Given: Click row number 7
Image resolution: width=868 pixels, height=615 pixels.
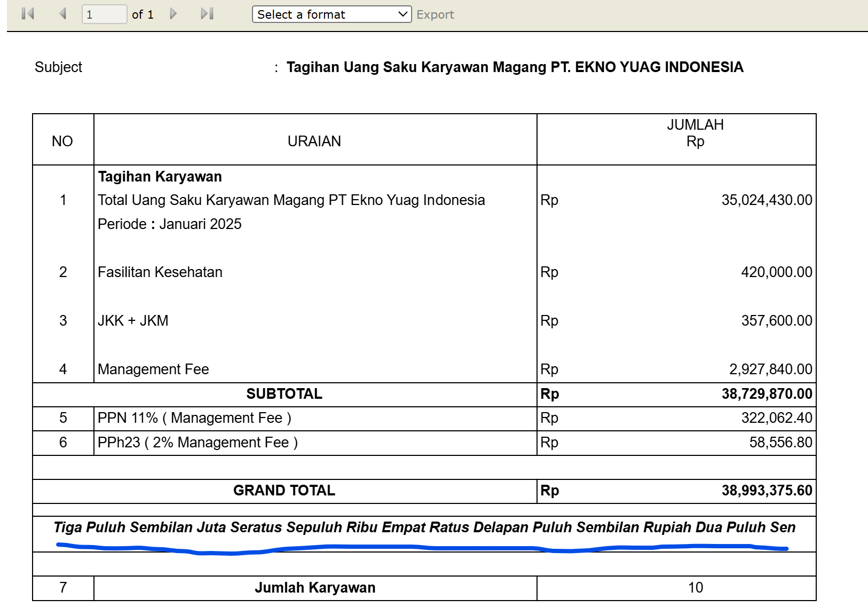Looking at the screenshot, I should [x=63, y=588].
